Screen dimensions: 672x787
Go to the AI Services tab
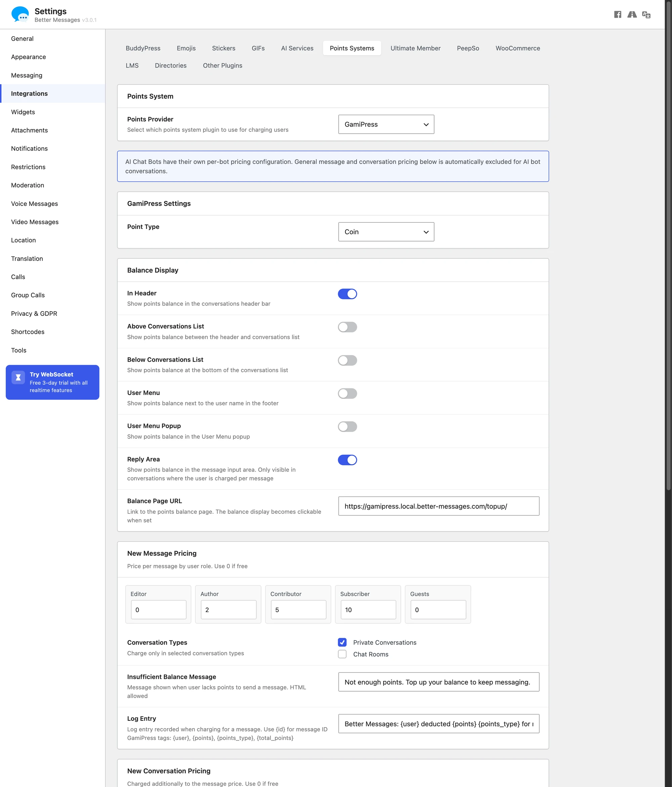(297, 48)
